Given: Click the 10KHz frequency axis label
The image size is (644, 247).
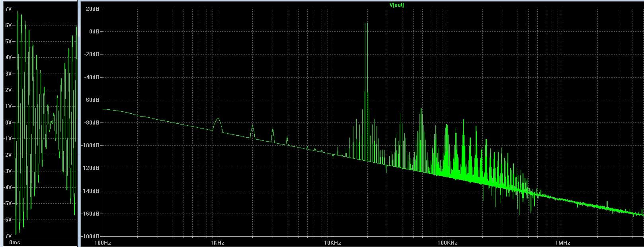Looking at the screenshot, I should [x=332, y=243].
